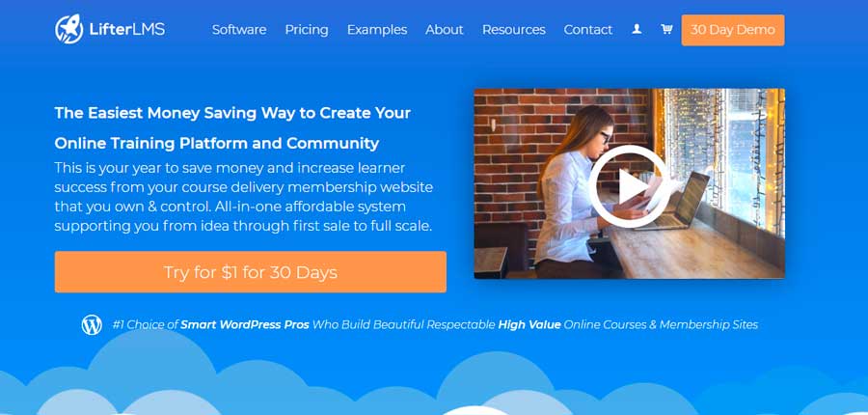Click the WordPress logo icon
The image size is (868, 415).
point(92,324)
